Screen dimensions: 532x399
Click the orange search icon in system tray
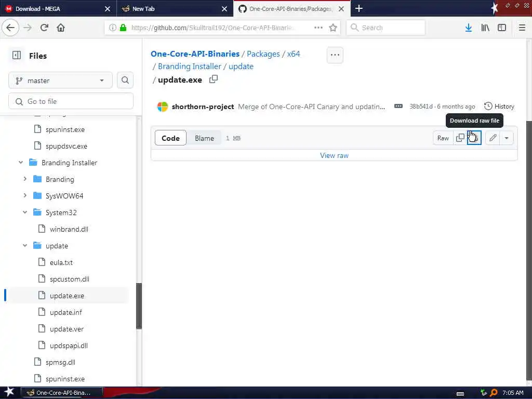click(494, 393)
